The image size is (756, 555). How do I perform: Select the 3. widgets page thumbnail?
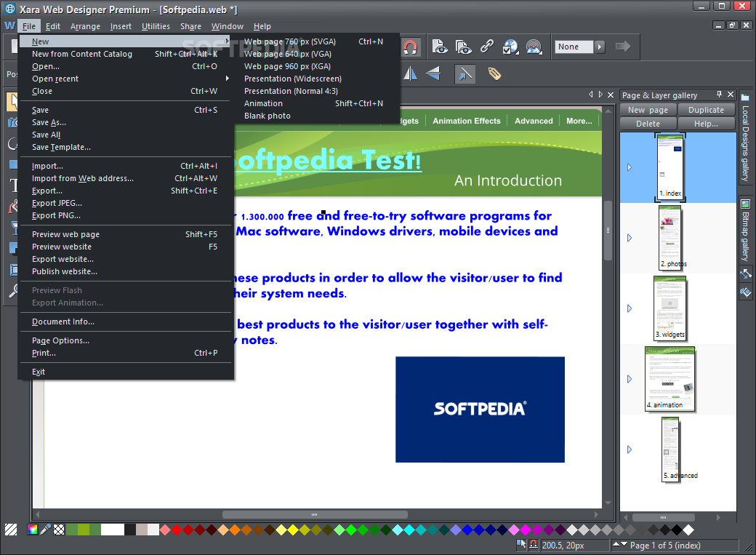[669, 308]
